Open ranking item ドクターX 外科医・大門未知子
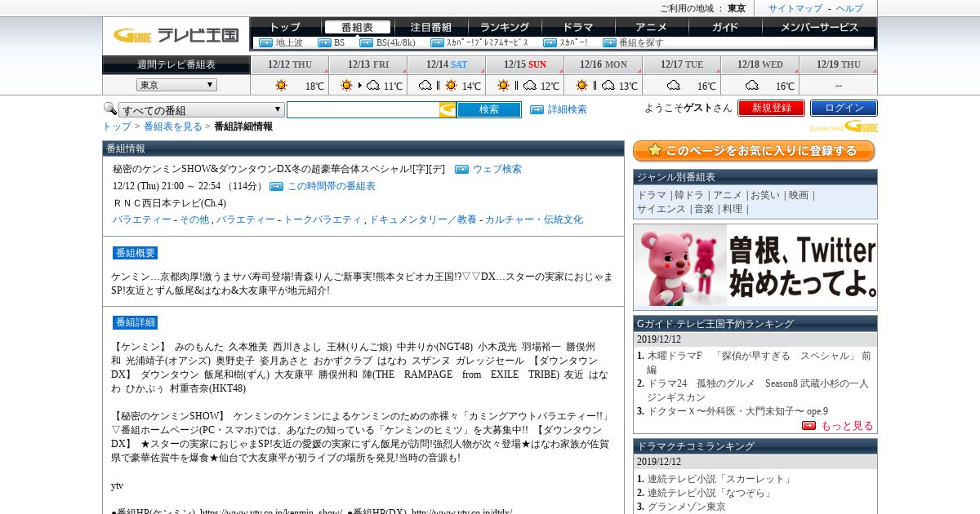 click(x=737, y=411)
